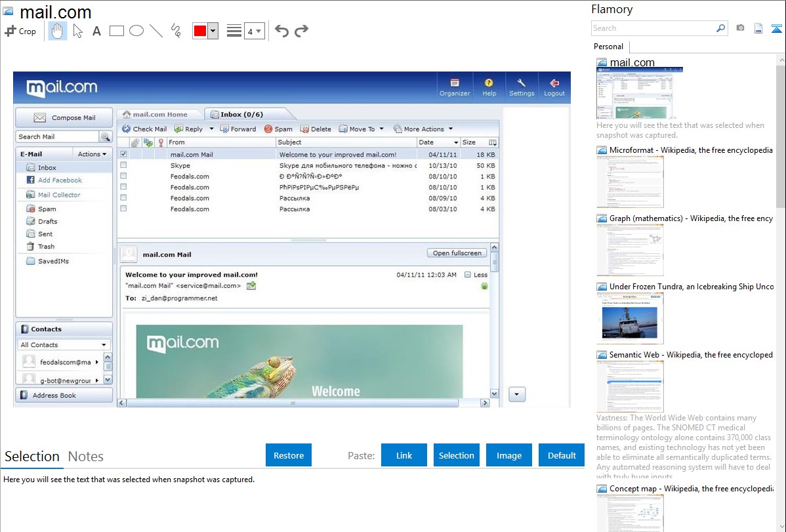Select the Crop tool

(20, 31)
